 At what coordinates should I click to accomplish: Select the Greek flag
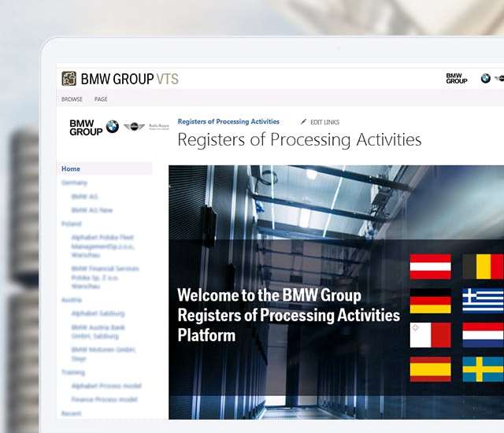pos(482,301)
